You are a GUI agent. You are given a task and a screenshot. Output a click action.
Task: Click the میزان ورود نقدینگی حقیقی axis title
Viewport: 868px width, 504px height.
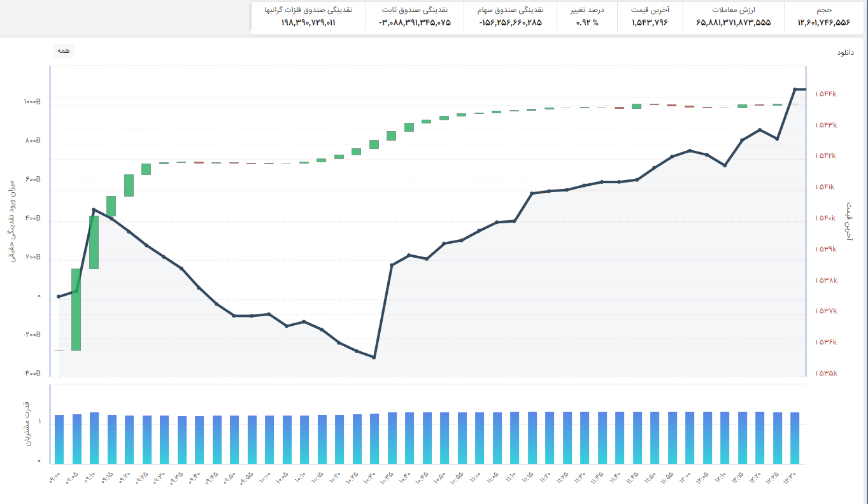(11, 221)
